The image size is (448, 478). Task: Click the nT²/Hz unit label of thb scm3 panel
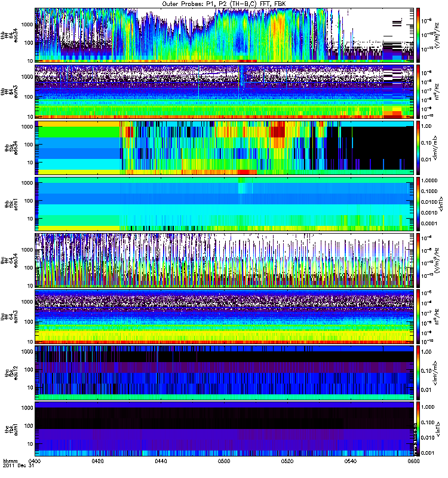437,93
